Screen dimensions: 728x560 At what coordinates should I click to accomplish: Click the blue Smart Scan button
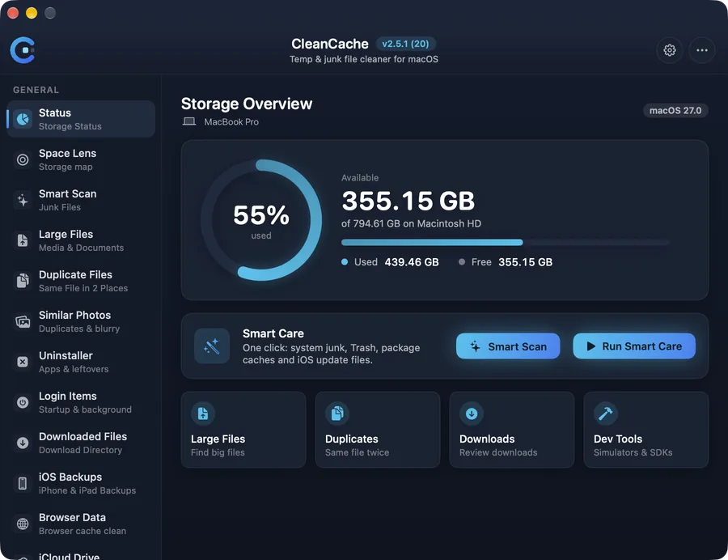(x=508, y=346)
